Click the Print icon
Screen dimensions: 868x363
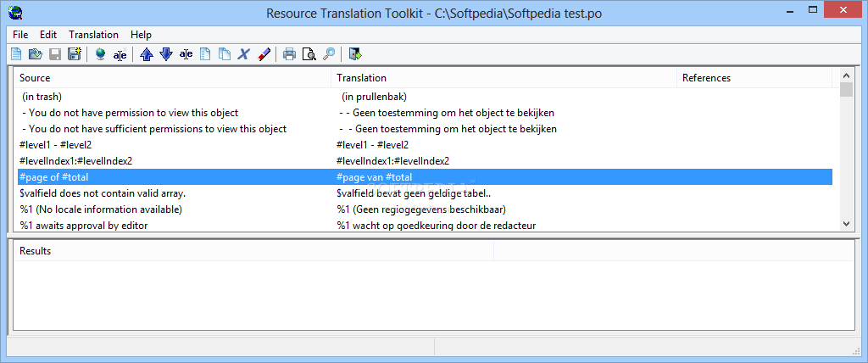[x=290, y=54]
